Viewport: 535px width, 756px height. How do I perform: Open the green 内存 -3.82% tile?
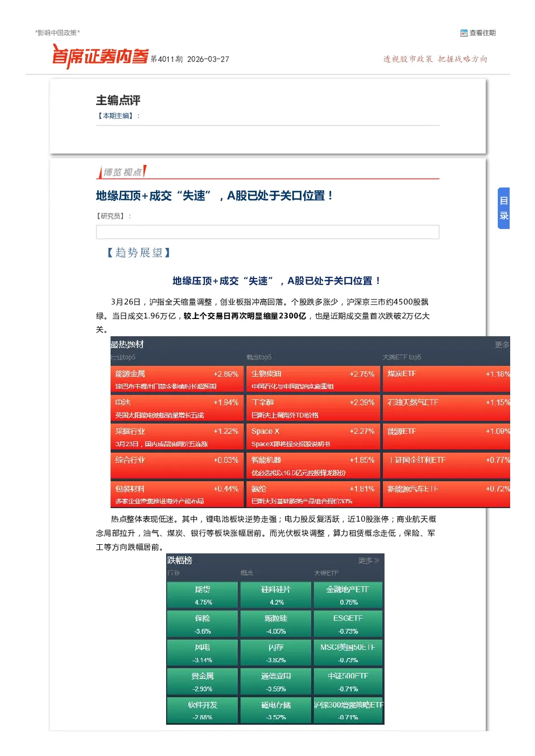coord(276,653)
